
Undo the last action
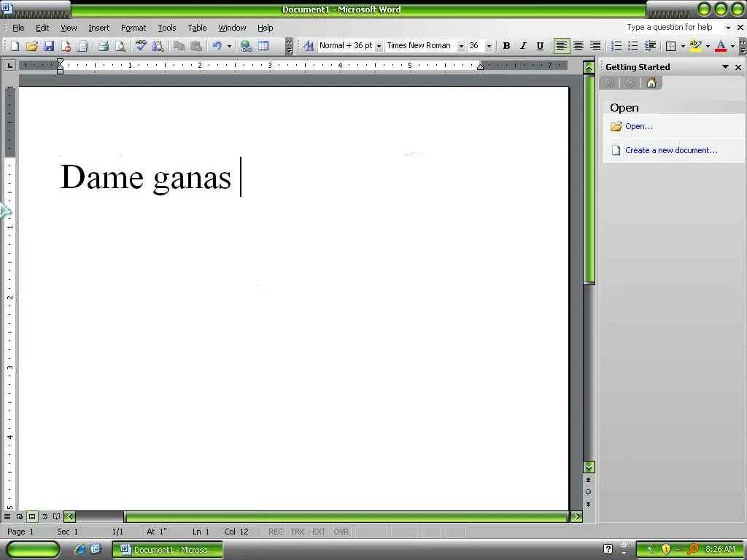point(217,46)
